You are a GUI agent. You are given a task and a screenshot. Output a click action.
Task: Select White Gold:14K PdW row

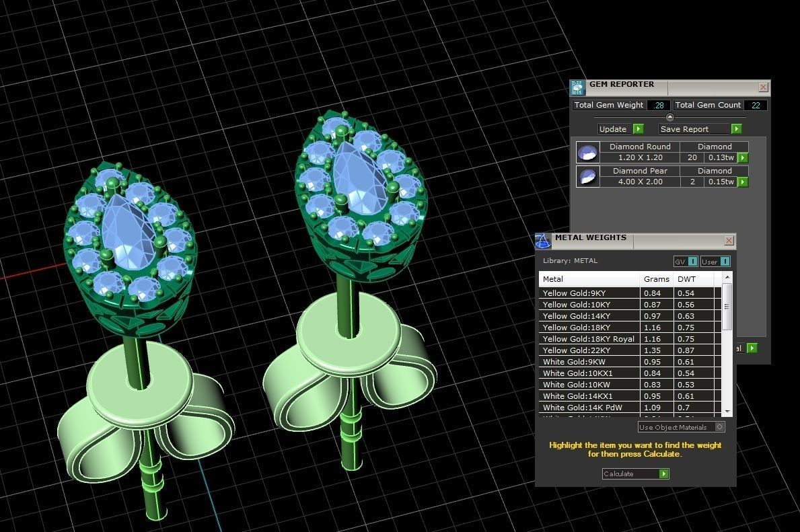(630, 408)
